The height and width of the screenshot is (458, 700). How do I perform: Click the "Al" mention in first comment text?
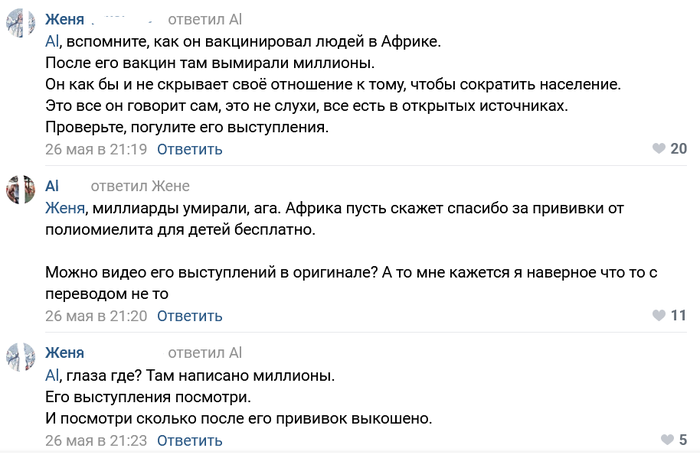click(x=53, y=41)
